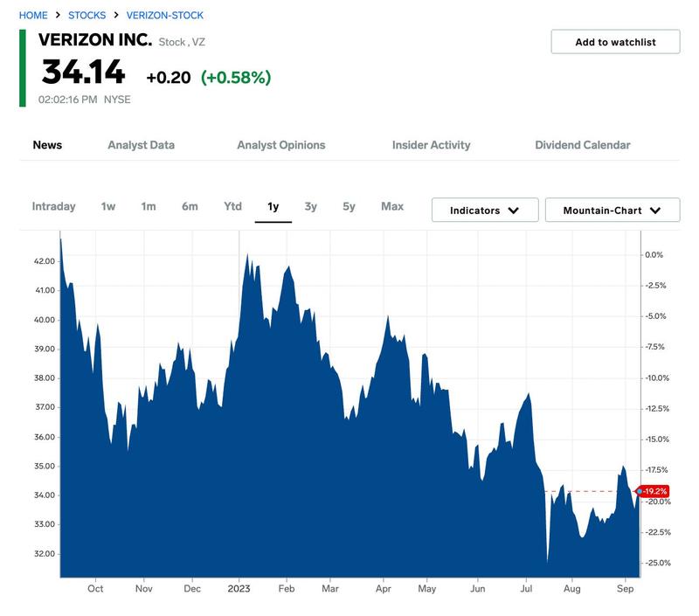This screenshot has height=616, width=699.
Task: Choose the Ytd chart range
Action: click(232, 206)
